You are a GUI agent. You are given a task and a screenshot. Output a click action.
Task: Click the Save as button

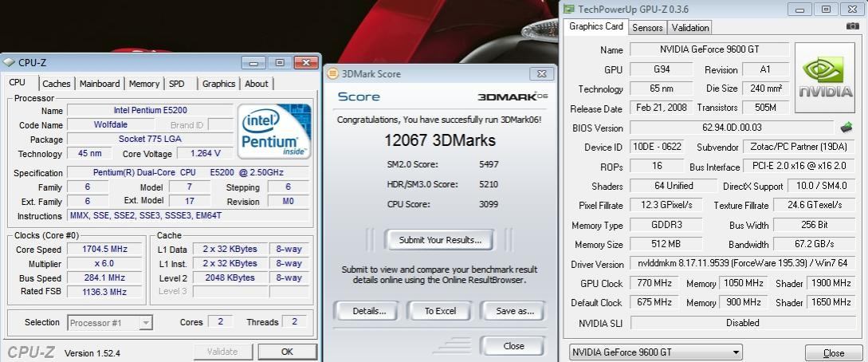(x=515, y=311)
